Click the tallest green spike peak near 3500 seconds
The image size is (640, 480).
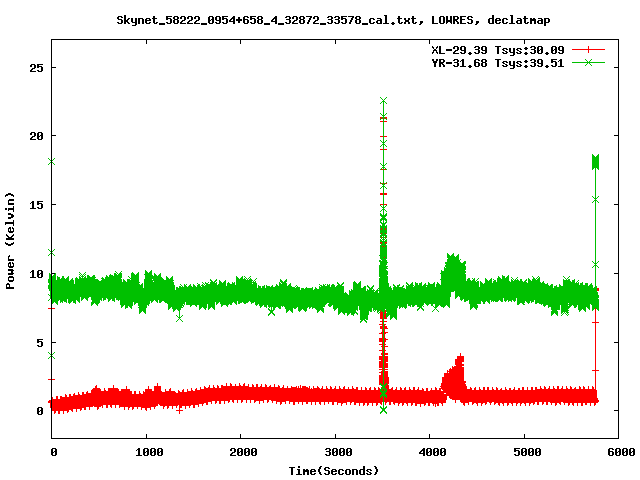(x=383, y=100)
